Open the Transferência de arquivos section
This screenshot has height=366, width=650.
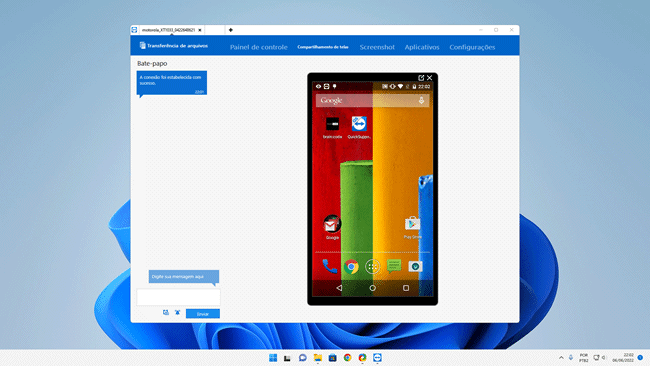(174, 46)
